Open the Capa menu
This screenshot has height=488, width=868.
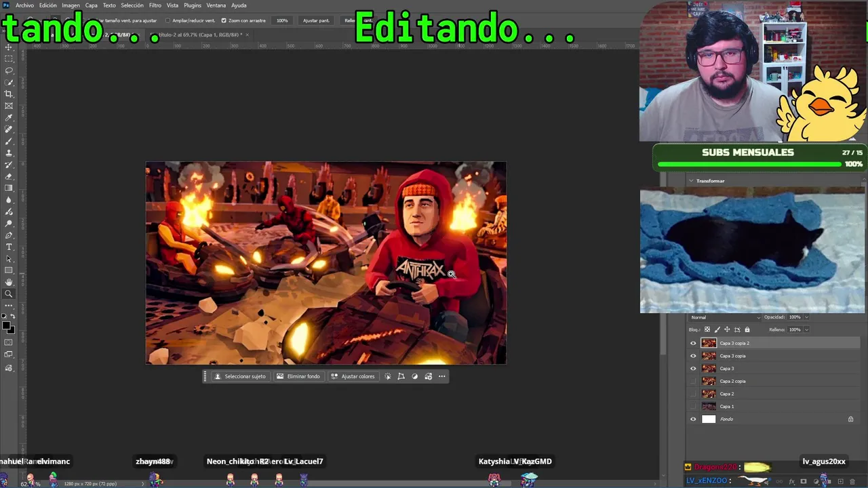point(91,5)
